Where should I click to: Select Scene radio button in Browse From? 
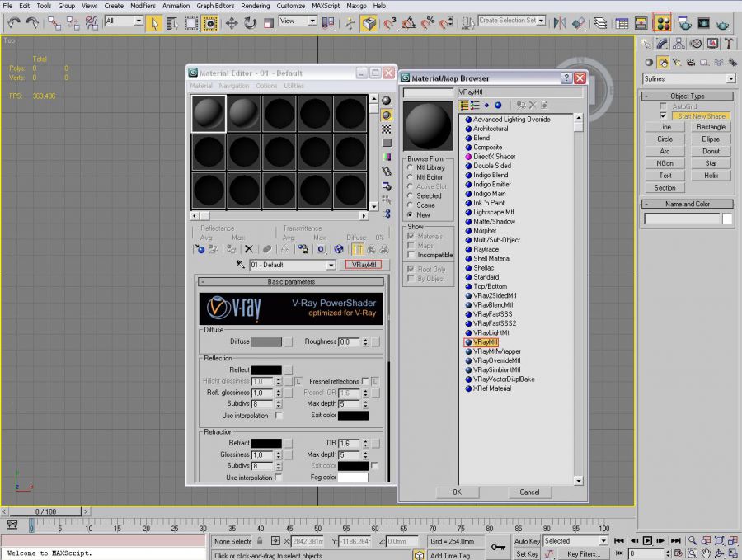411,205
